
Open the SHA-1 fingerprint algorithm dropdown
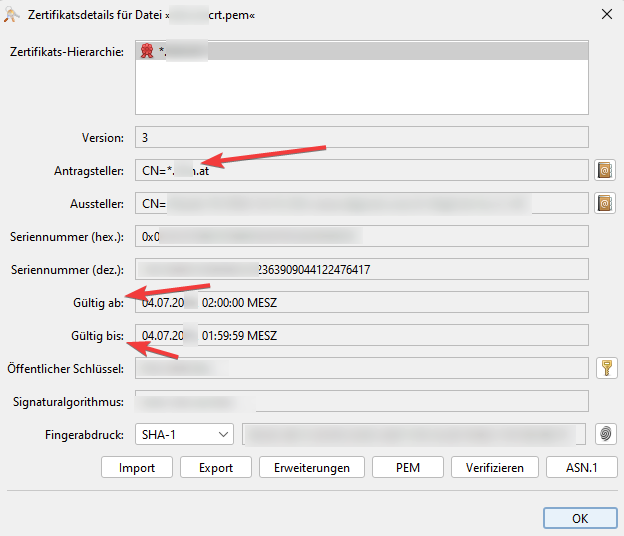[x=188, y=434]
